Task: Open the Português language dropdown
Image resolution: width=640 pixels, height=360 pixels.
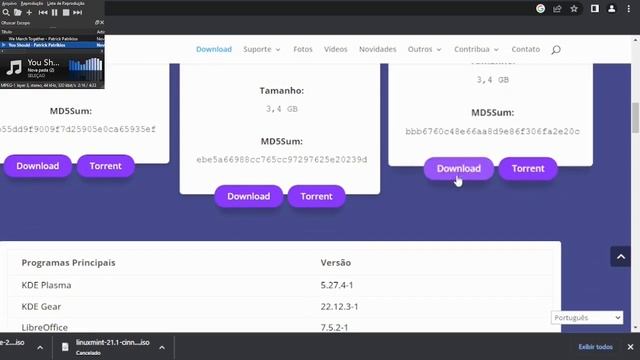Action: [x=587, y=318]
